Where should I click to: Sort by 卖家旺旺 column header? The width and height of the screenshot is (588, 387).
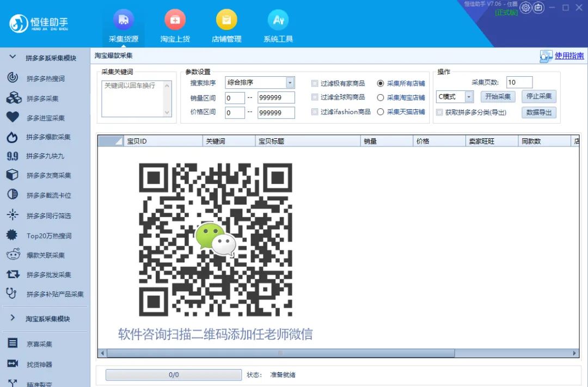[492, 141]
